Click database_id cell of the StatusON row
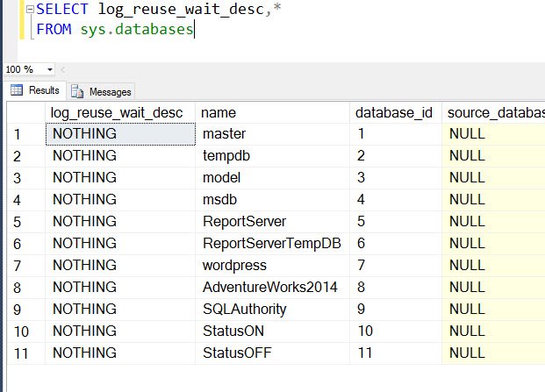This screenshot has height=392, width=545. [x=396, y=331]
